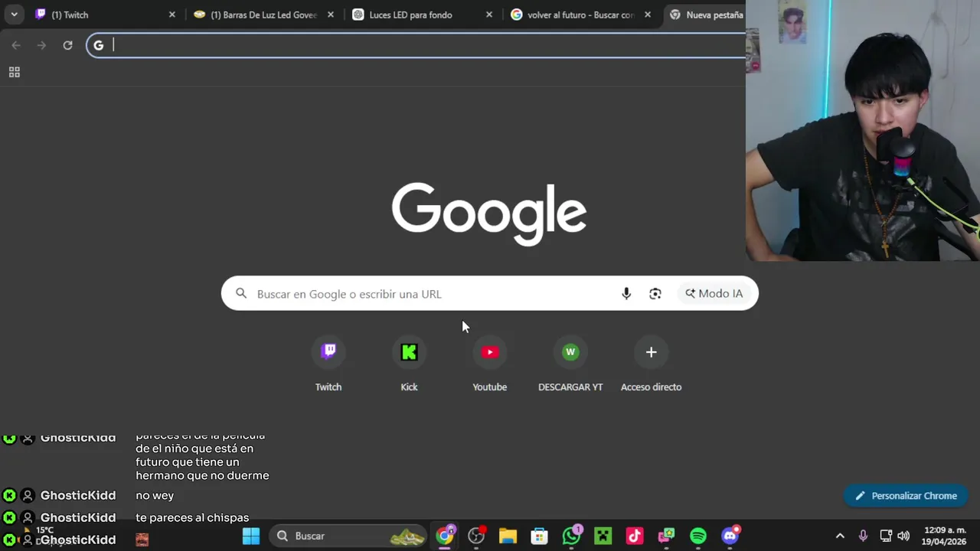Expand the hidden system tray icons
Viewport: 980px width, 551px height.
pos(840,536)
